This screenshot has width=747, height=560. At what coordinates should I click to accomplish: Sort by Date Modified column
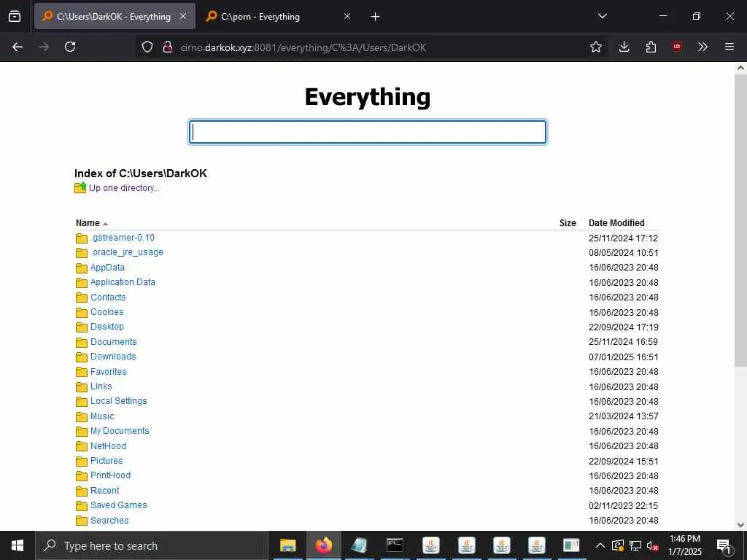[x=616, y=223]
